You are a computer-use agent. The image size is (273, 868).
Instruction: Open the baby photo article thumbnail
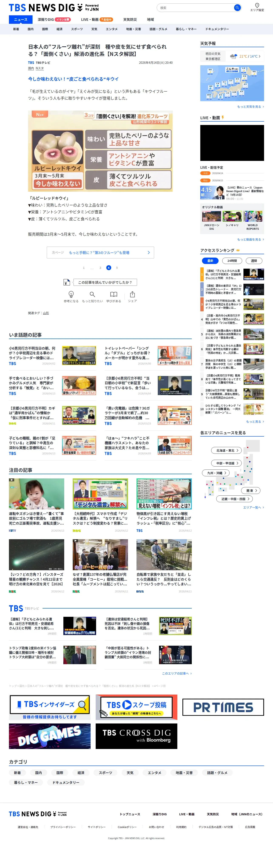(36, 494)
